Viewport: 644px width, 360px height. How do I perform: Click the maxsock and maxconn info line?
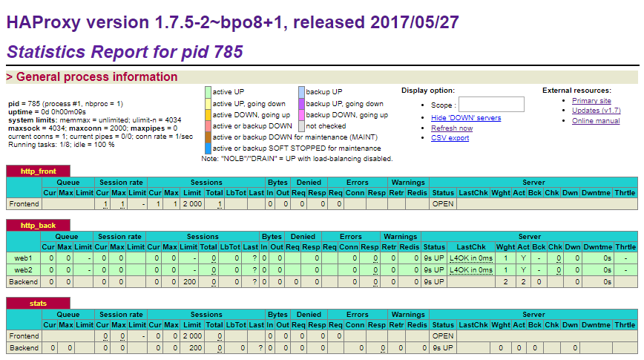[93, 128]
